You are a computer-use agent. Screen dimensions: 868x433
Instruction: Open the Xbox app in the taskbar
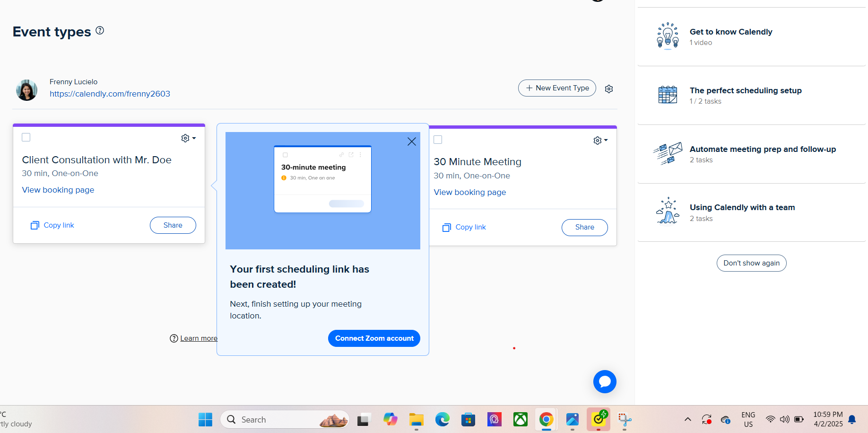coord(521,420)
